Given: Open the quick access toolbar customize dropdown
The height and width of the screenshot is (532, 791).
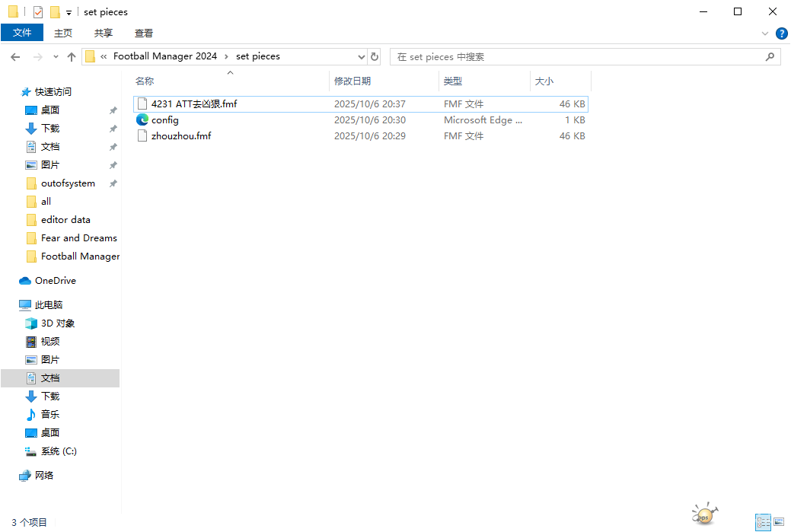Looking at the screenshot, I should 69,13.
